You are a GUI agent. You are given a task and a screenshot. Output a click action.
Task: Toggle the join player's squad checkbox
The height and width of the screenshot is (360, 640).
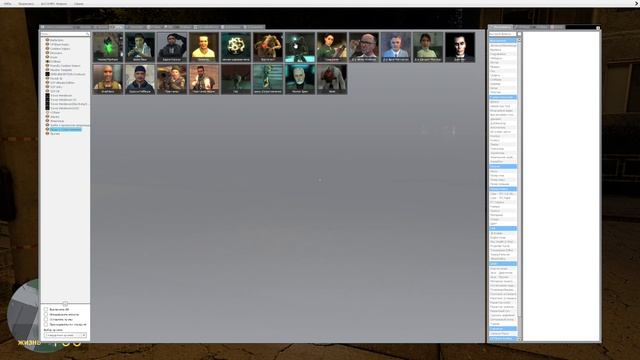coord(46,324)
